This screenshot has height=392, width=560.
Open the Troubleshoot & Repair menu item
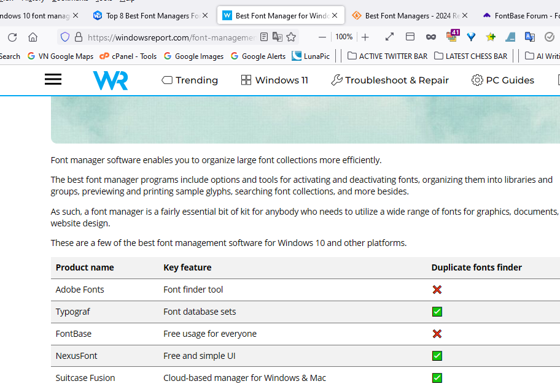(x=390, y=80)
